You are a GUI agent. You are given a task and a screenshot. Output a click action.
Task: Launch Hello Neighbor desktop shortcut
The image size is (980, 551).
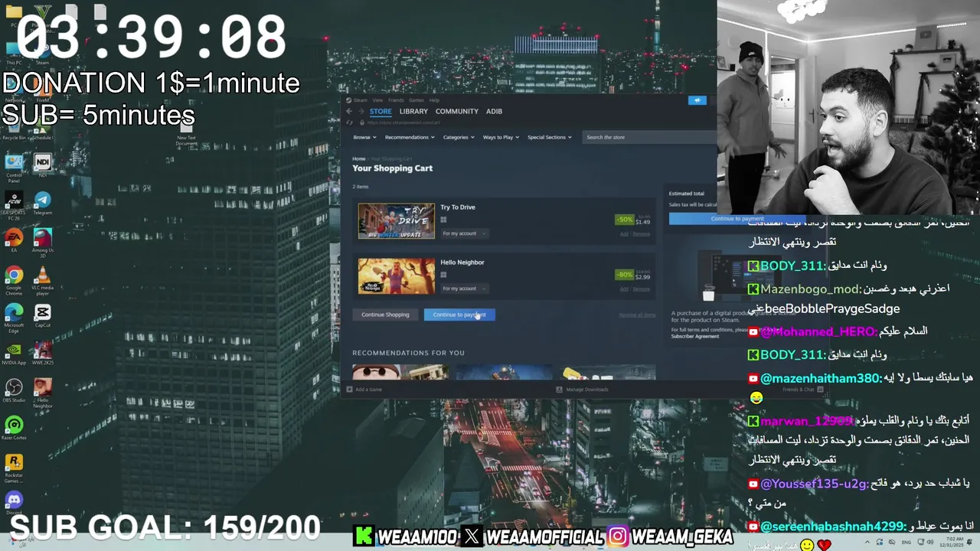pos(43,393)
